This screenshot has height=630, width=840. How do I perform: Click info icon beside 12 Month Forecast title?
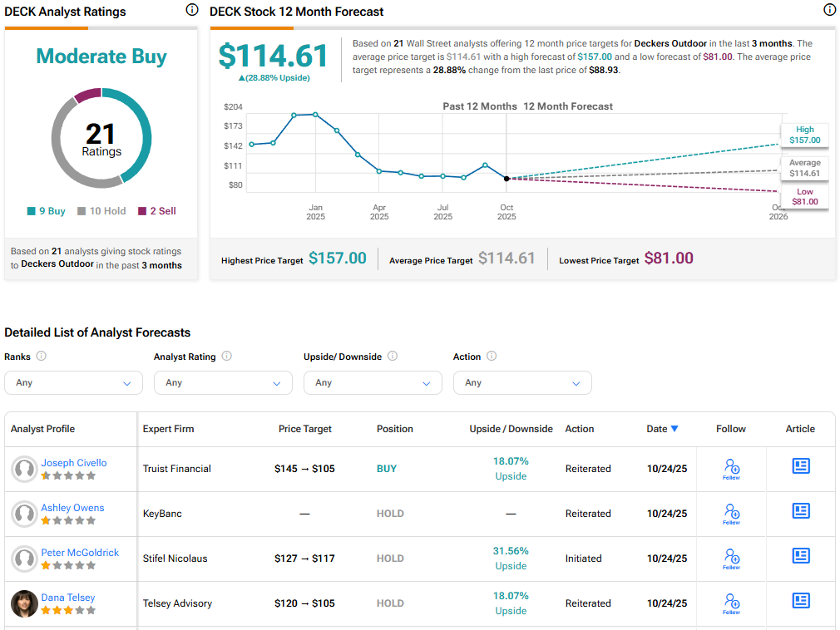828,11
